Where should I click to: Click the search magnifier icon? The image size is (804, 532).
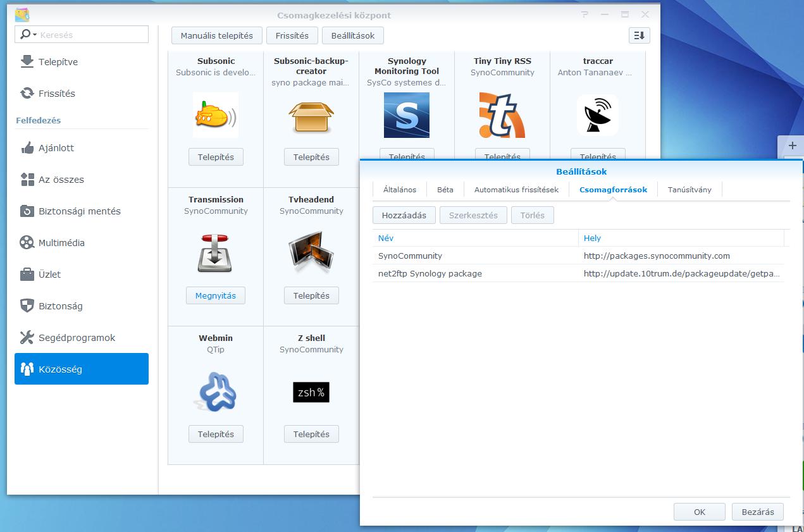tap(27, 35)
